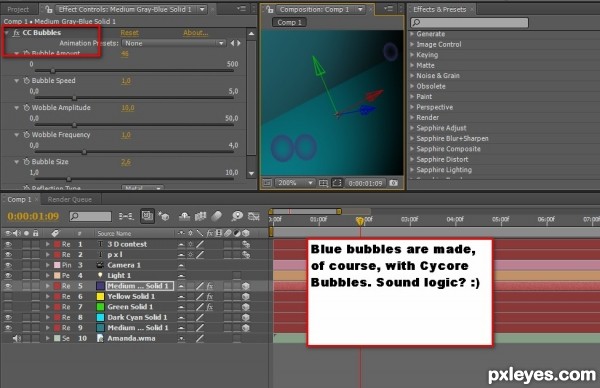Click the grid and guide options icon

323,183
